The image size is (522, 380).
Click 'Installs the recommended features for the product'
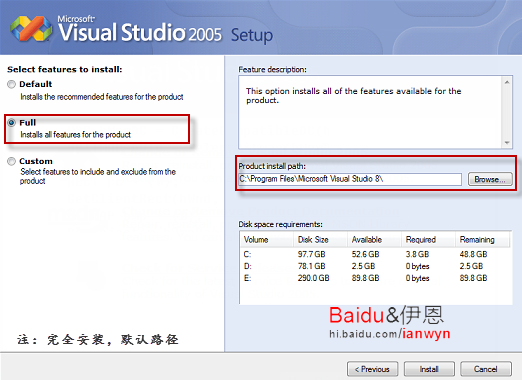click(102, 97)
